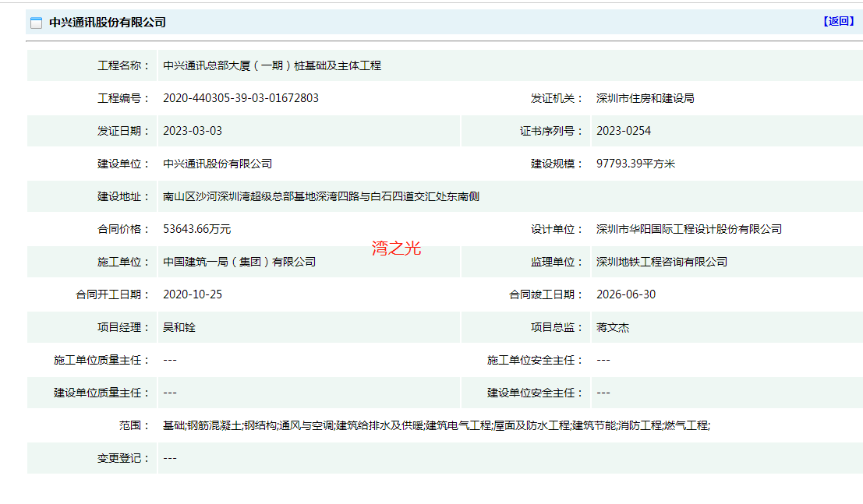Click certificate serial number 2023-0254
The width and height of the screenshot is (863, 504).
coord(623,131)
